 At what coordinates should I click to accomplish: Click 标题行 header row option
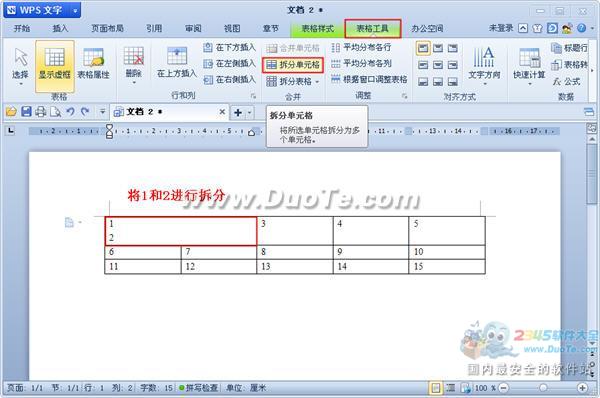coord(569,48)
